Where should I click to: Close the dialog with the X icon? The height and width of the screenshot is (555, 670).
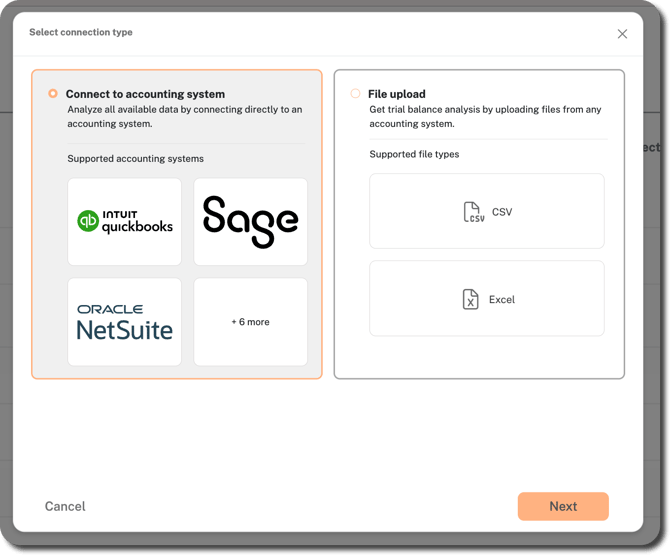pos(622,34)
